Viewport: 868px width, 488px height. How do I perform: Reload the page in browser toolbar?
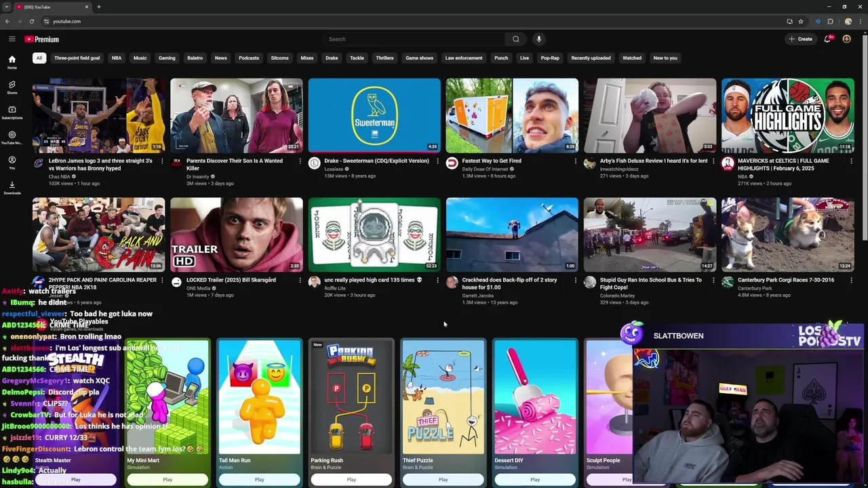(x=31, y=21)
